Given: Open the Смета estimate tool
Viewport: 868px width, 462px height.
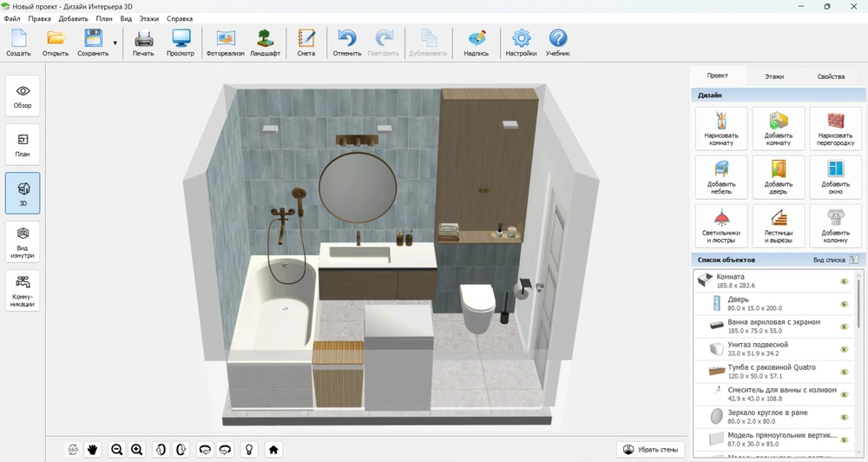Looking at the screenshot, I should point(306,42).
